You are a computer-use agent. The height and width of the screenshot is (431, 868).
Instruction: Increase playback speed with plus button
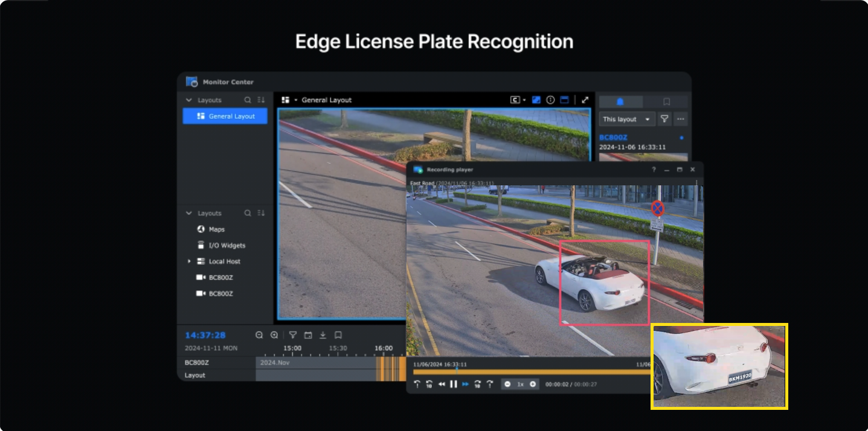tap(533, 384)
